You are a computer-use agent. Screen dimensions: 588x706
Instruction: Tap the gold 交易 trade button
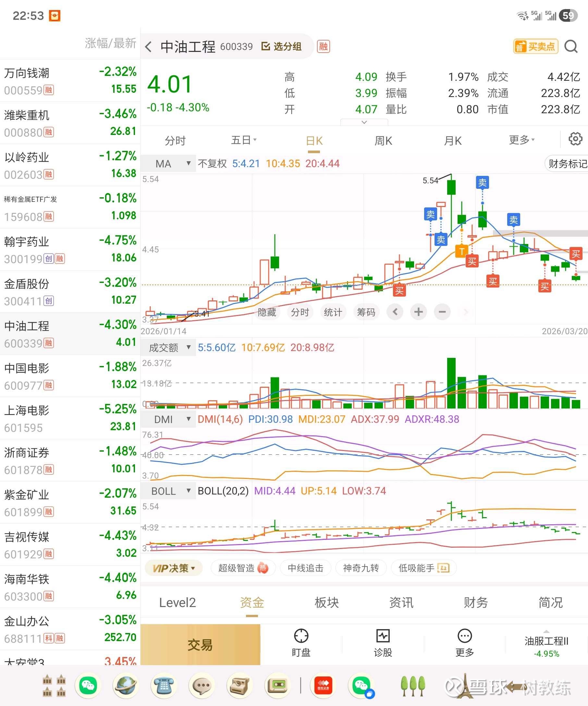click(200, 645)
